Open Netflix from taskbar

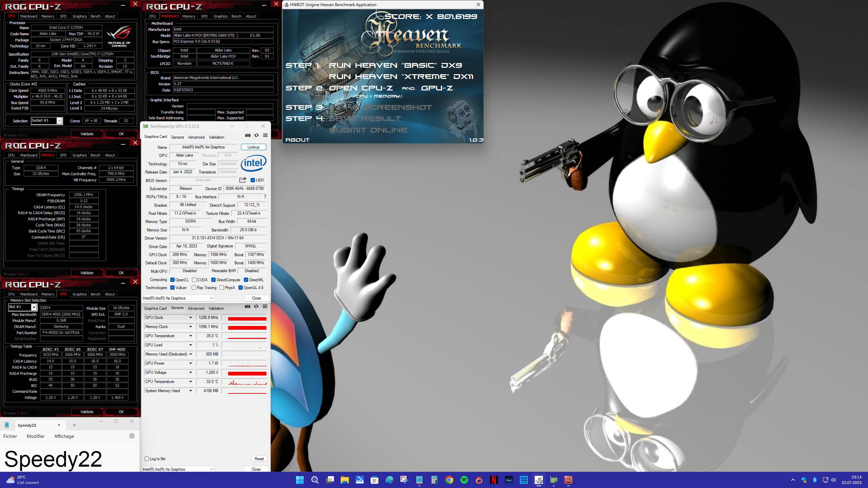click(x=494, y=480)
